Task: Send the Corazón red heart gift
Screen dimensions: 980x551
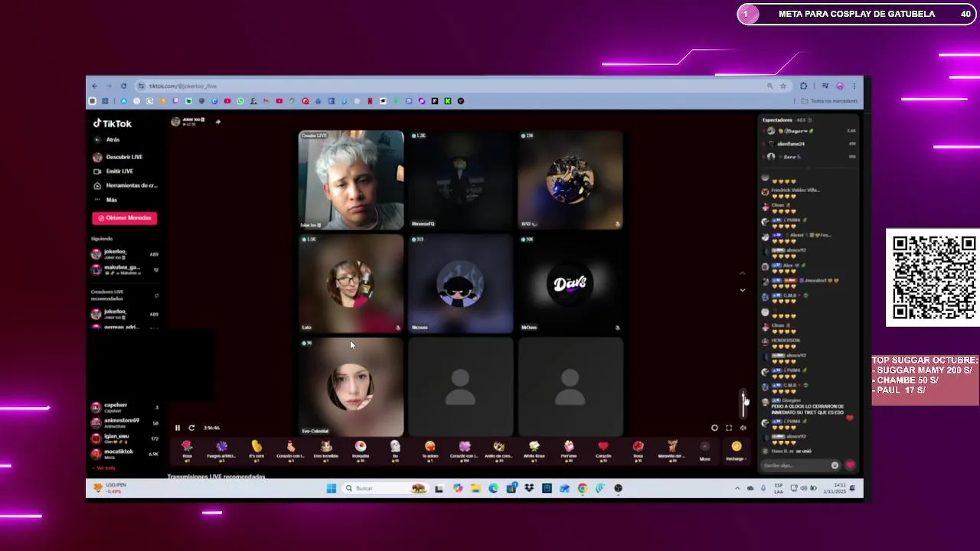Action: point(603,450)
